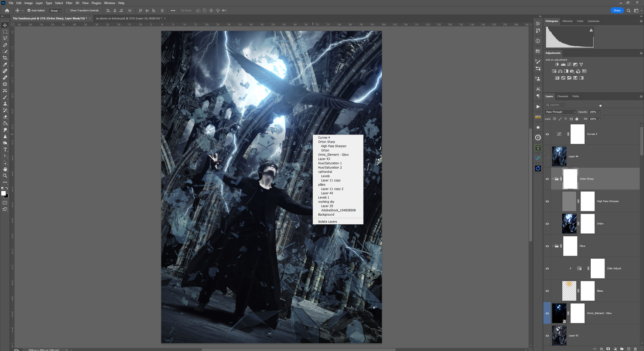This screenshot has width=644, height=351.
Task: Click the Search icon beside Share
Action: [629, 10]
